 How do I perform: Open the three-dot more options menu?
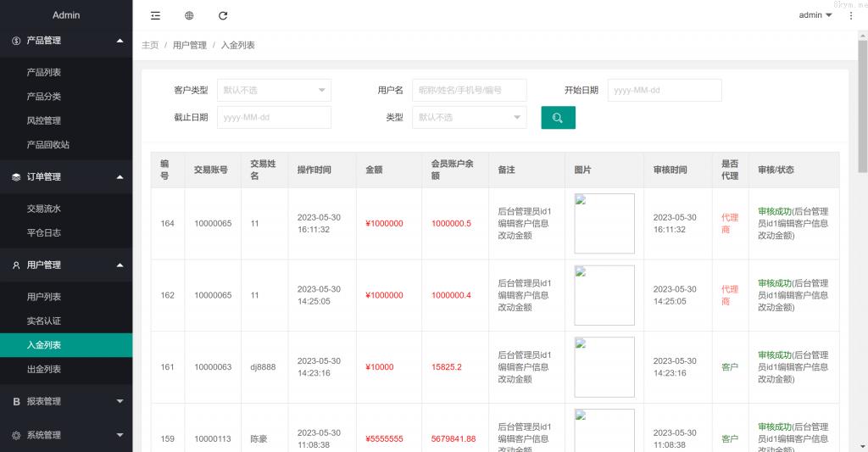(x=851, y=15)
